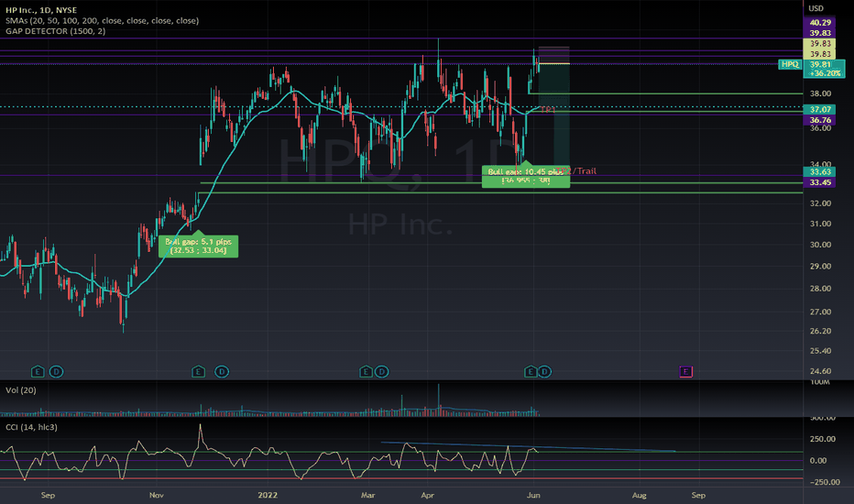854x504 pixels.
Task: Click the CCI (14, hlc3) indicator legend
Action: (x=31, y=427)
